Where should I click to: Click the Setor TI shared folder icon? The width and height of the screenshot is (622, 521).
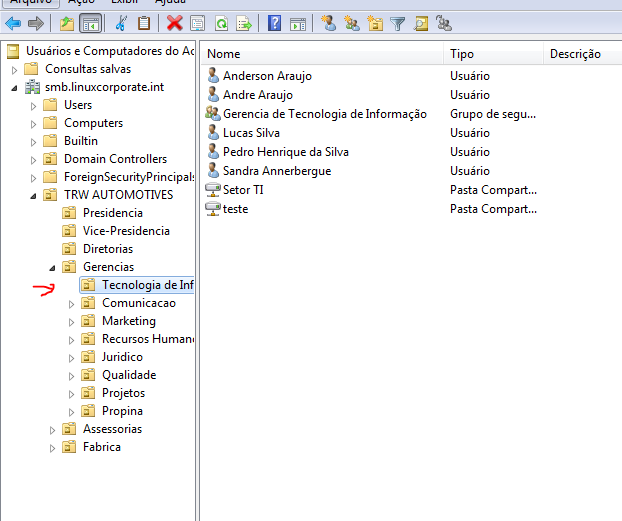[213, 190]
